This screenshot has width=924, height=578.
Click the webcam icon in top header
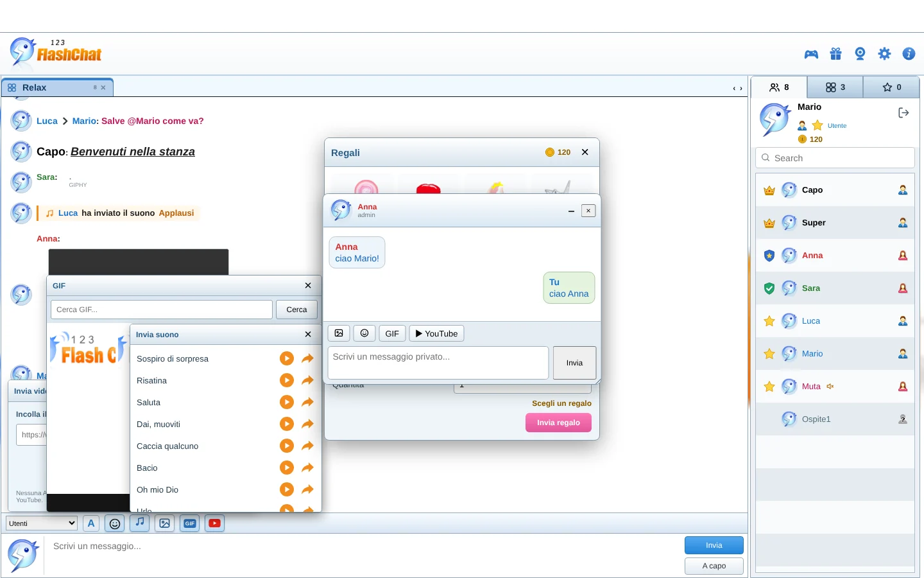point(860,54)
